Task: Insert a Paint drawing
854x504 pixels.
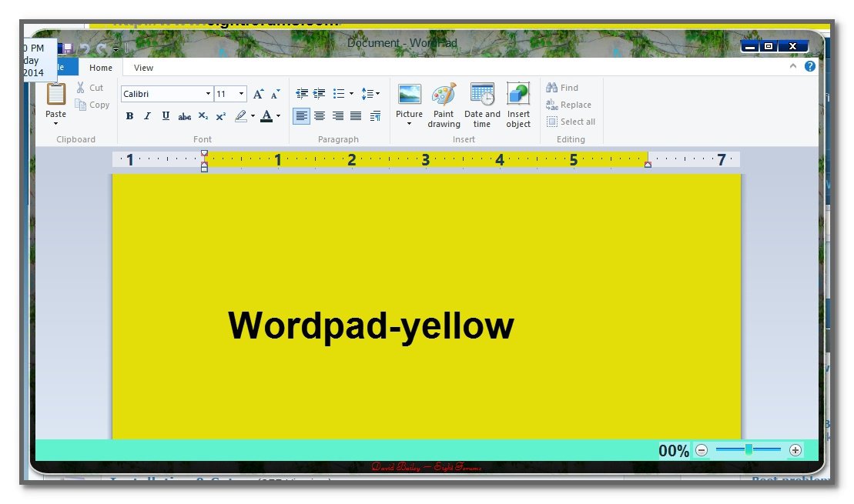Action: click(x=444, y=95)
